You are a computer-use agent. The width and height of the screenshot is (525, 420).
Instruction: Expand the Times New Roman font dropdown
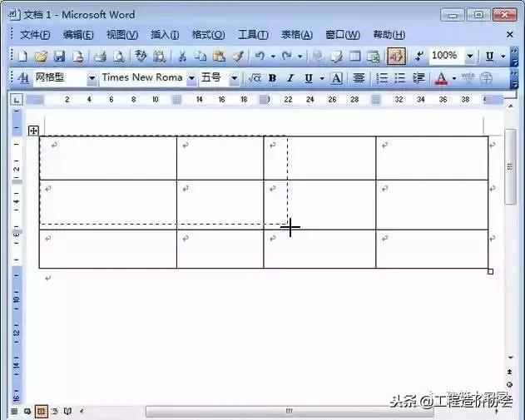(x=191, y=79)
